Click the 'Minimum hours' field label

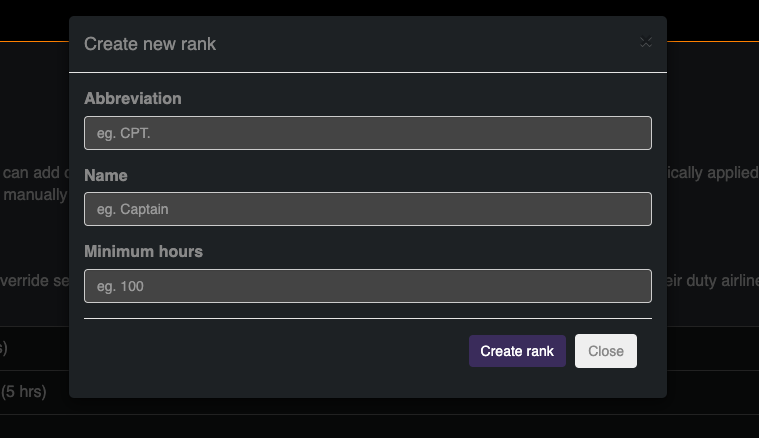(x=143, y=252)
